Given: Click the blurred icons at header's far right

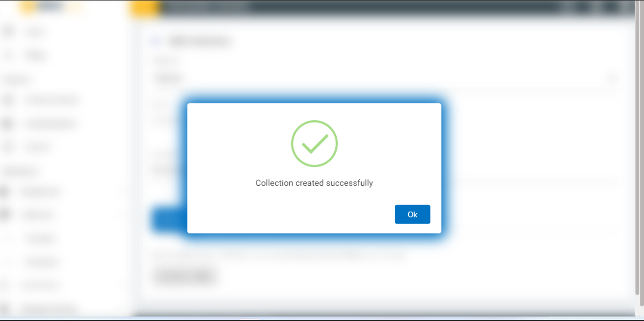Looking at the screenshot, I should click(597, 7).
